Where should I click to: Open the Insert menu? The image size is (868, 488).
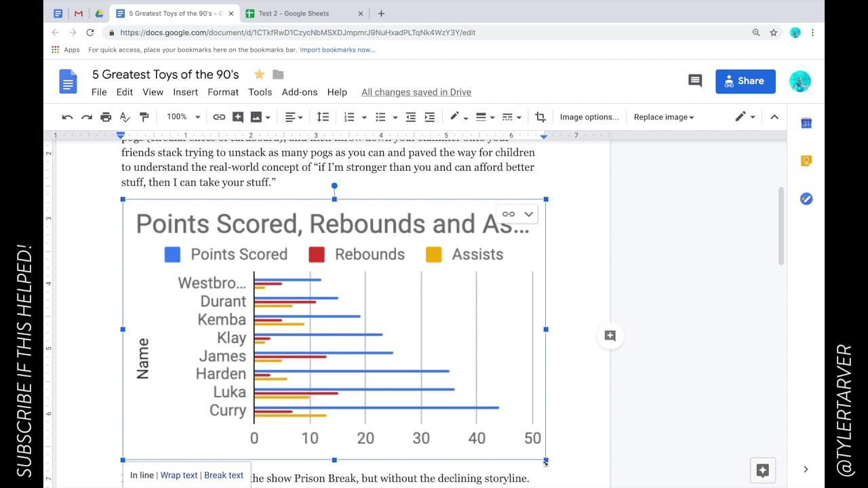pos(185,92)
